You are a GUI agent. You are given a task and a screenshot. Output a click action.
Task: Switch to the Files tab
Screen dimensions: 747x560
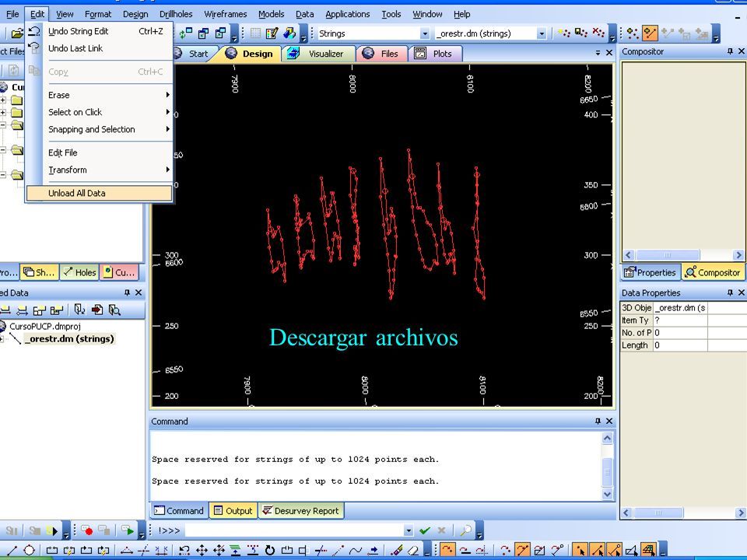[x=381, y=54]
